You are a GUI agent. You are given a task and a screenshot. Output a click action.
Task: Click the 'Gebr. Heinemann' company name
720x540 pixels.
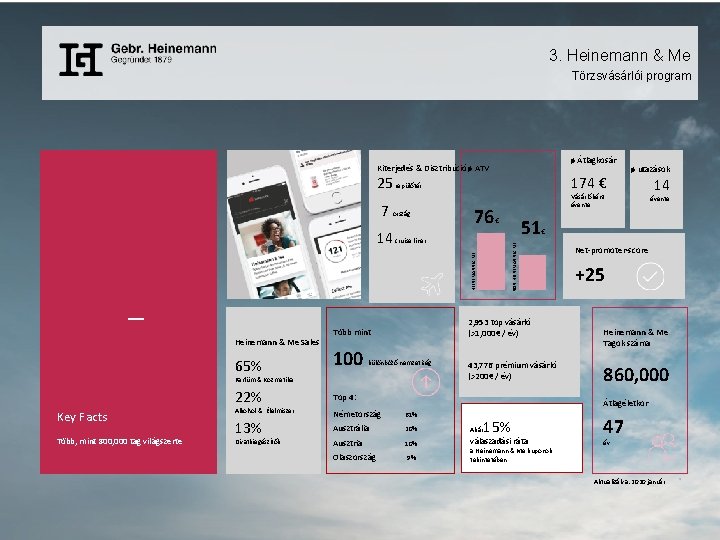tap(163, 48)
